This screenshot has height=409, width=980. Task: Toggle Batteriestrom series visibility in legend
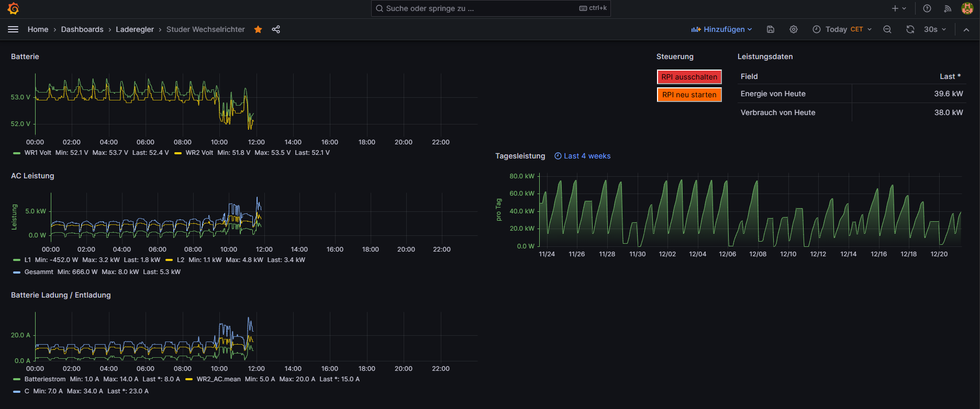click(45, 379)
